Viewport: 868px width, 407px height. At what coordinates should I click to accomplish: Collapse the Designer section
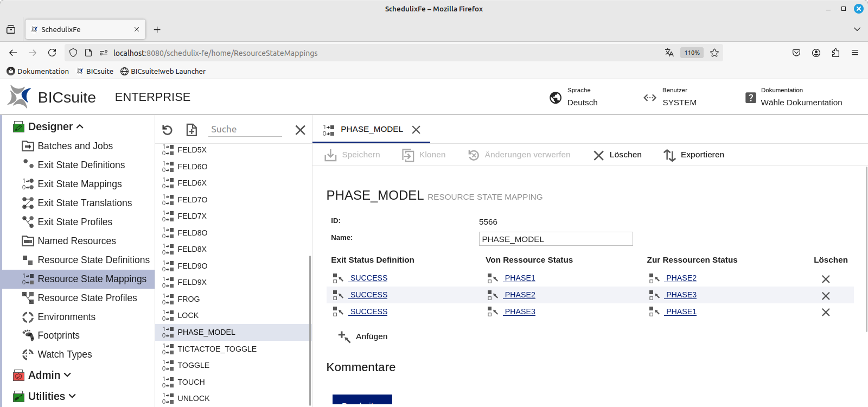click(x=80, y=126)
